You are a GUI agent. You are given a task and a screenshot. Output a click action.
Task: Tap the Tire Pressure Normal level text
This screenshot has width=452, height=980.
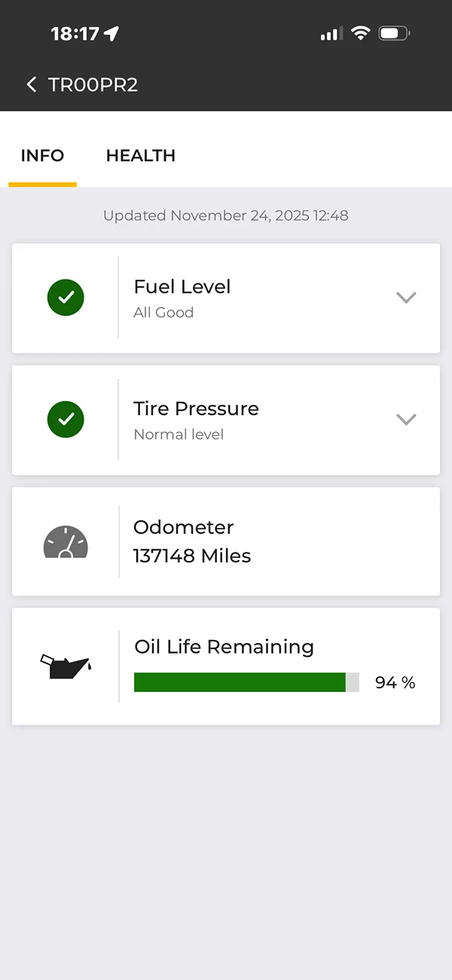pyautogui.click(x=179, y=434)
